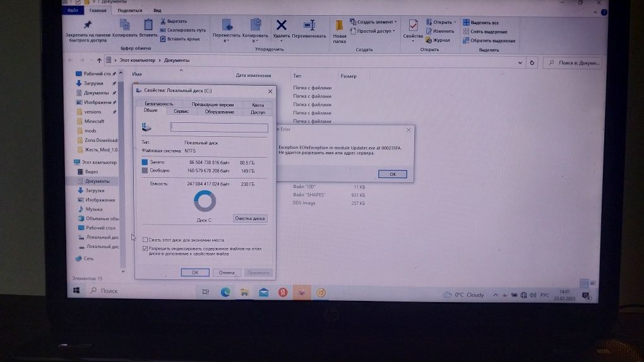Click the Properties (Свойства) ribbon icon

coord(413,25)
